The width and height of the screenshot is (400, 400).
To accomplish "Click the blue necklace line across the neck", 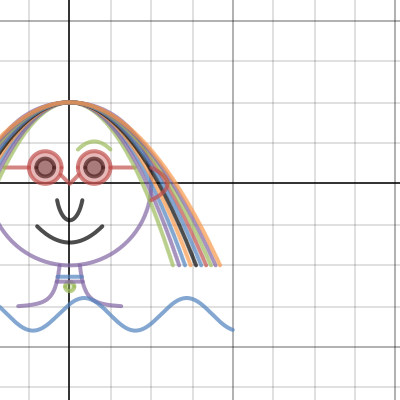I will 70,277.
